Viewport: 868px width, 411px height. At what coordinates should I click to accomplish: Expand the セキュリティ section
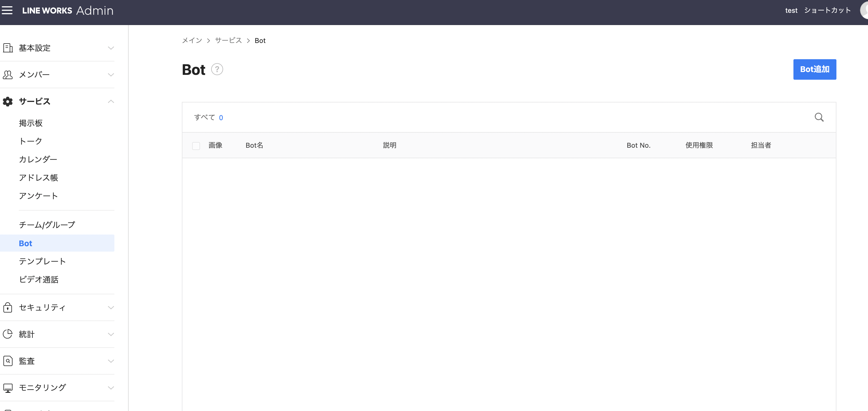tap(111, 307)
